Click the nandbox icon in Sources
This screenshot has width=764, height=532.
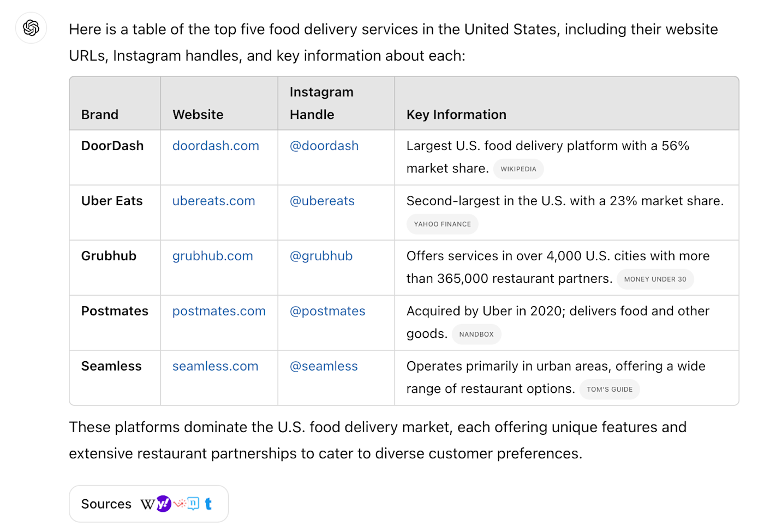tap(193, 504)
